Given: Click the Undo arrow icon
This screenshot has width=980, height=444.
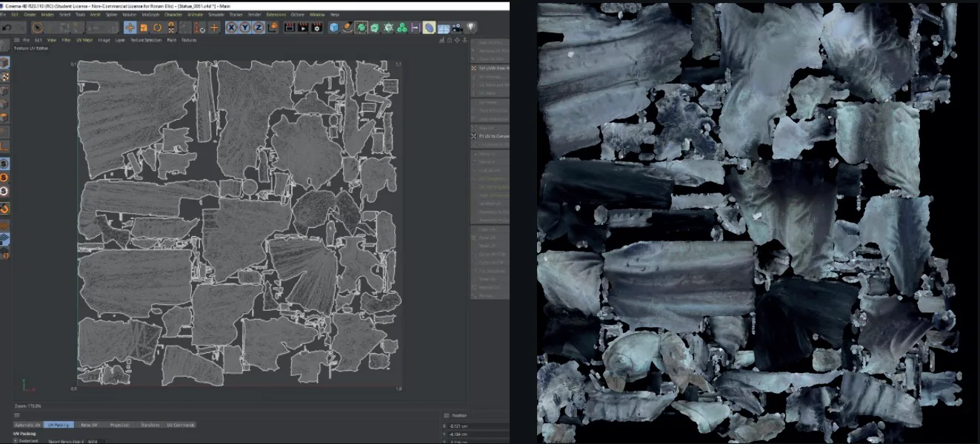Looking at the screenshot, I should pos(6,27).
